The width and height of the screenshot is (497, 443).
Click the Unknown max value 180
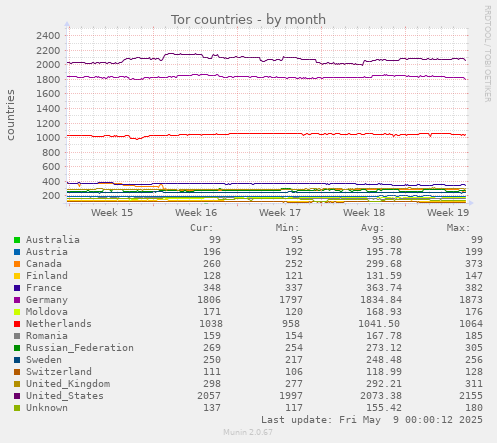[x=474, y=408]
